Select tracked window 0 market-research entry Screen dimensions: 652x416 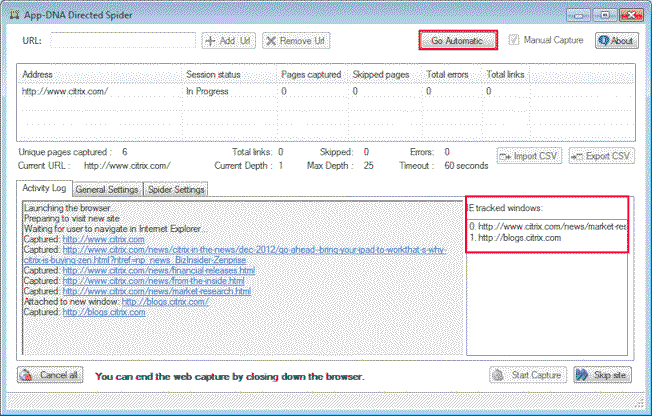click(547, 227)
